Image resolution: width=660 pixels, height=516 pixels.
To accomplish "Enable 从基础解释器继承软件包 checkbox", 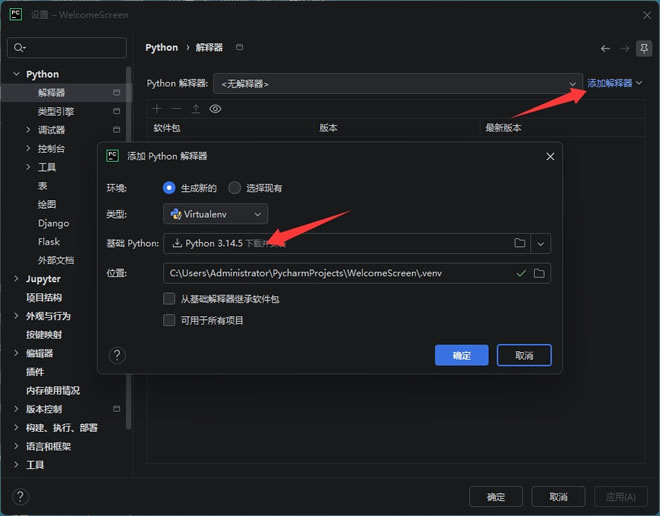I will pos(169,299).
